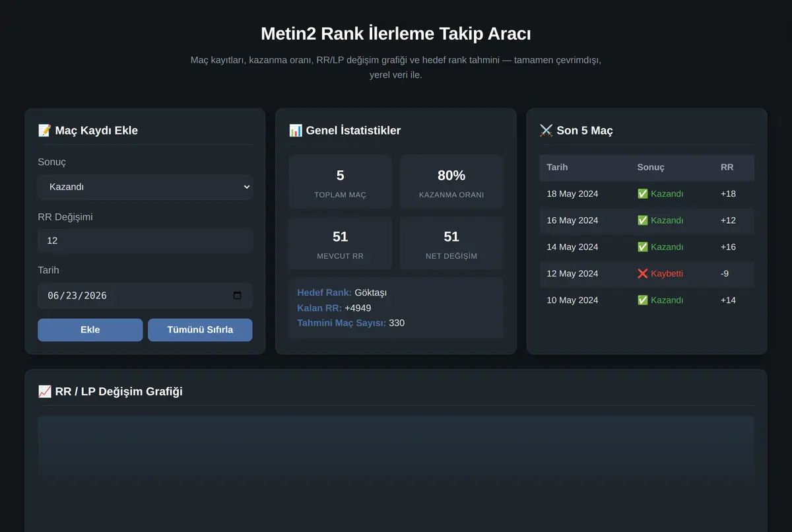Click the memo icon beside Maç Kaydı Ekle
Screen dimensions: 792x532
[45, 130]
